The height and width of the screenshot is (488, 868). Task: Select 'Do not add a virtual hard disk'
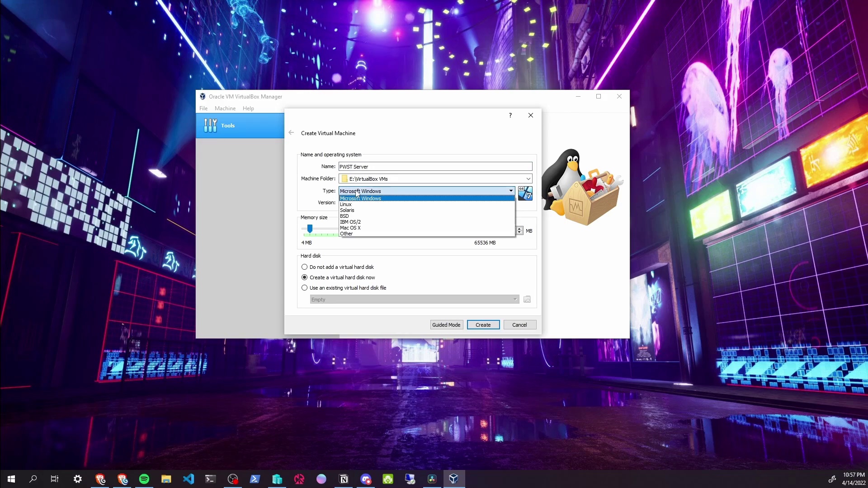pyautogui.click(x=337, y=267)
